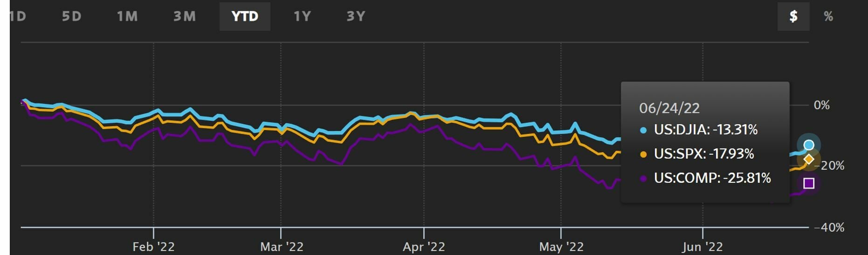This screenshot has height=255, width=868.
Task: Toggle chart to dollar values
Action: (x=793, y=16)
